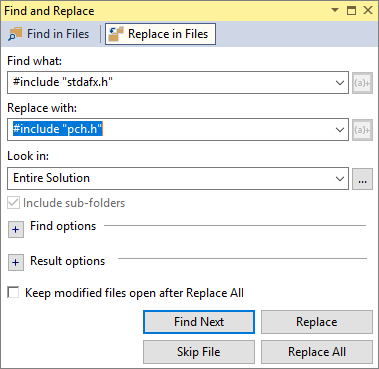Open the Look in scope dropdown
Image resolution: width=379 pixels, height=369 pixels.
(340, 179)
